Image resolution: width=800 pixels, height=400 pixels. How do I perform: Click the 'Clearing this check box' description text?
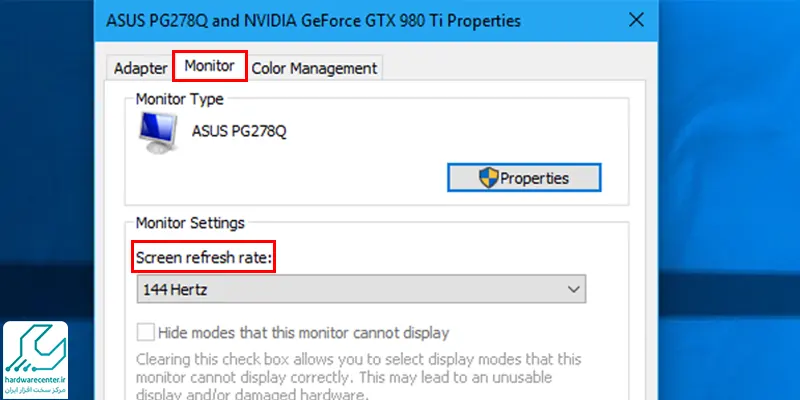click(x=358, y=377)
